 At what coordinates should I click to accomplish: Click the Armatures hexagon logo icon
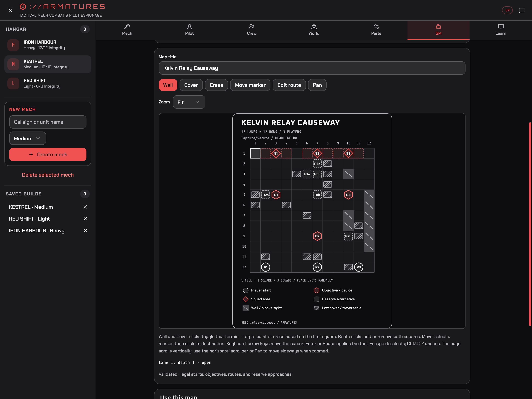pos(23,6)
